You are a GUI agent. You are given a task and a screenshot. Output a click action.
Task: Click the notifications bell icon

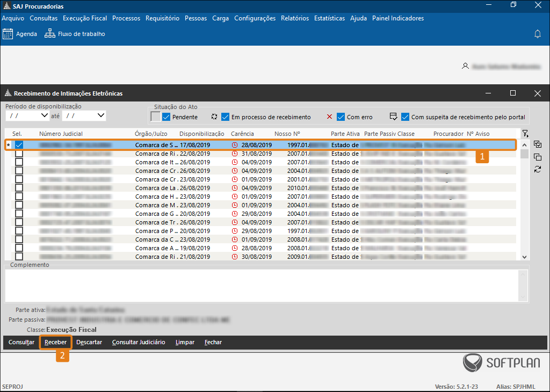click(x=537, y=34)
